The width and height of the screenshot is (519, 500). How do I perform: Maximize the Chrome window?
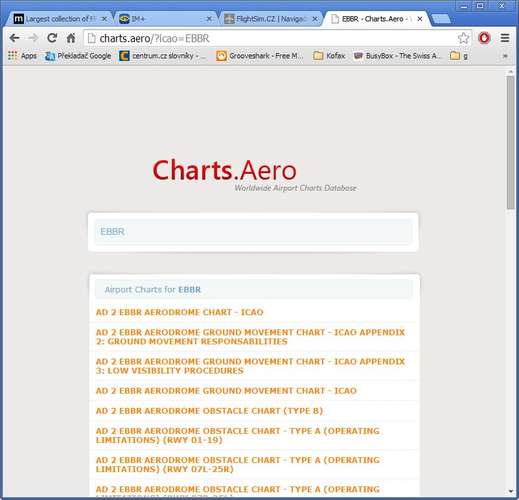click(480, 6)
